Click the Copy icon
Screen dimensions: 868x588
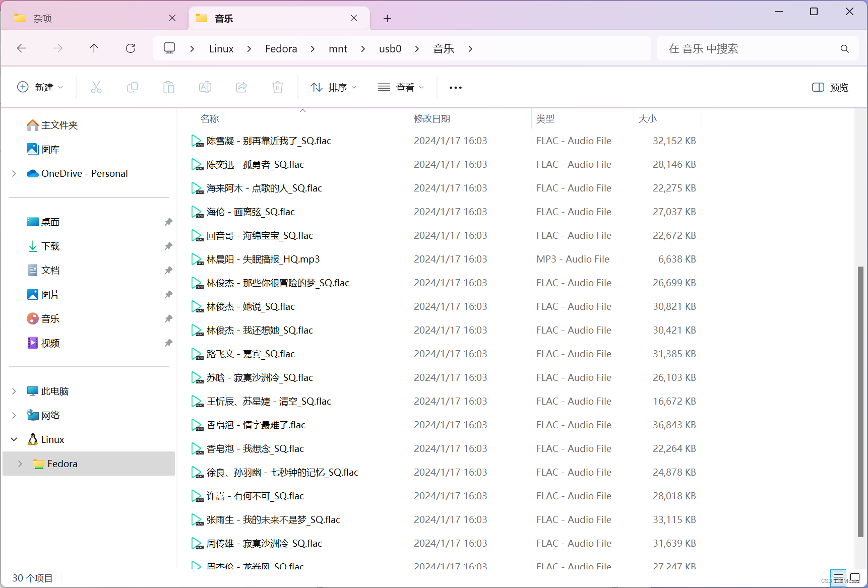133,87
